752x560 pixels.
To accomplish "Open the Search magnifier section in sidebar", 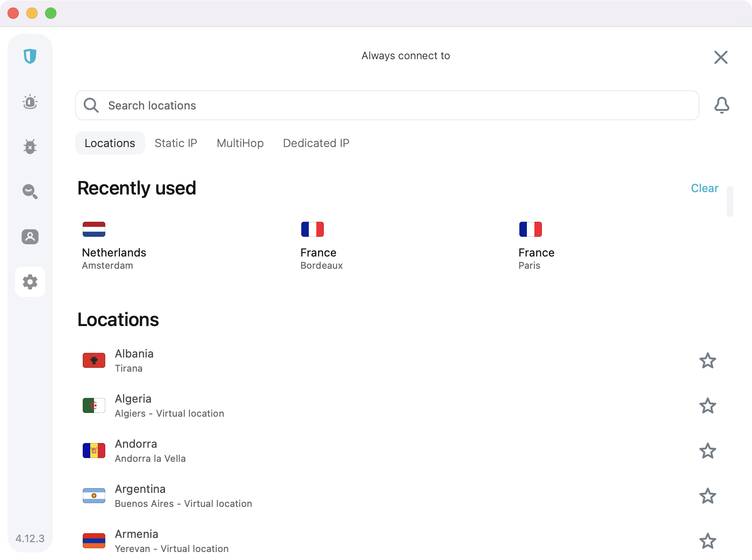I will pos(30,192).
